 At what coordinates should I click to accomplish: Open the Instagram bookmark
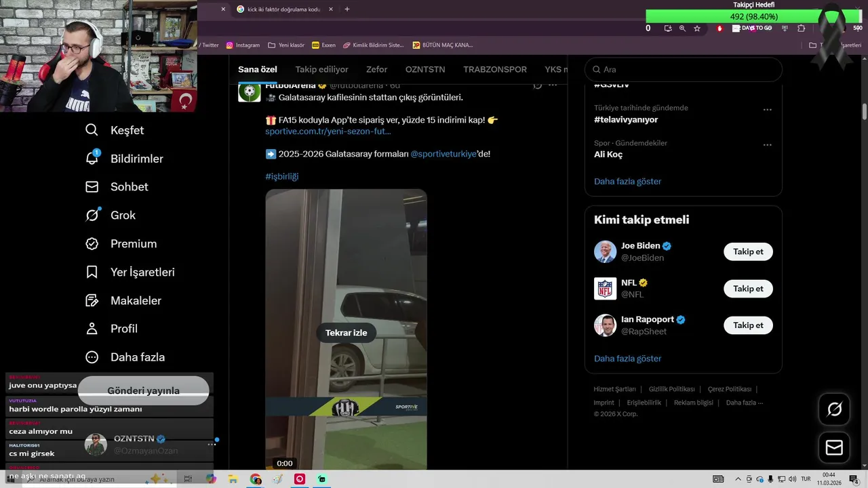coord(243,45)
